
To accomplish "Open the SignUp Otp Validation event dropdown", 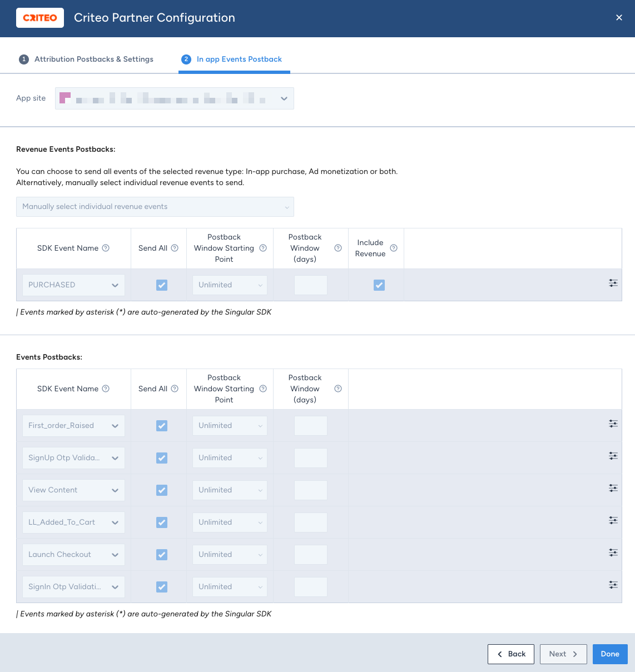I will tap(73, 458).
